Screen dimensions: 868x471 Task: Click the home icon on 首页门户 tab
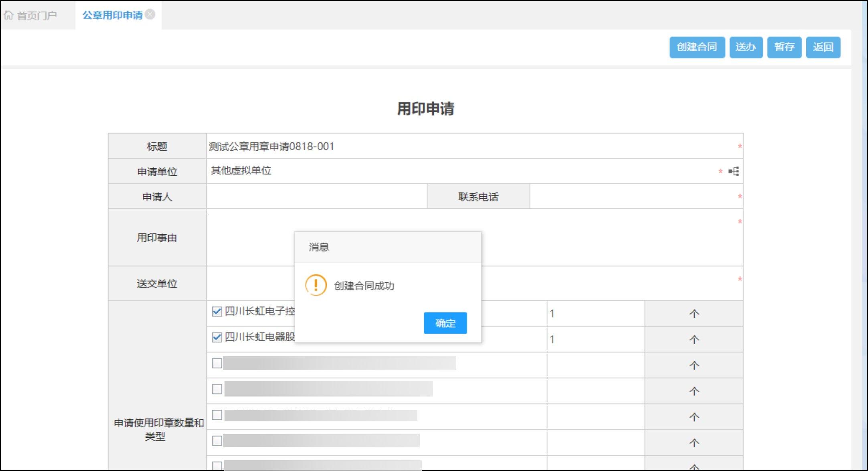click(x=8, y=15)
